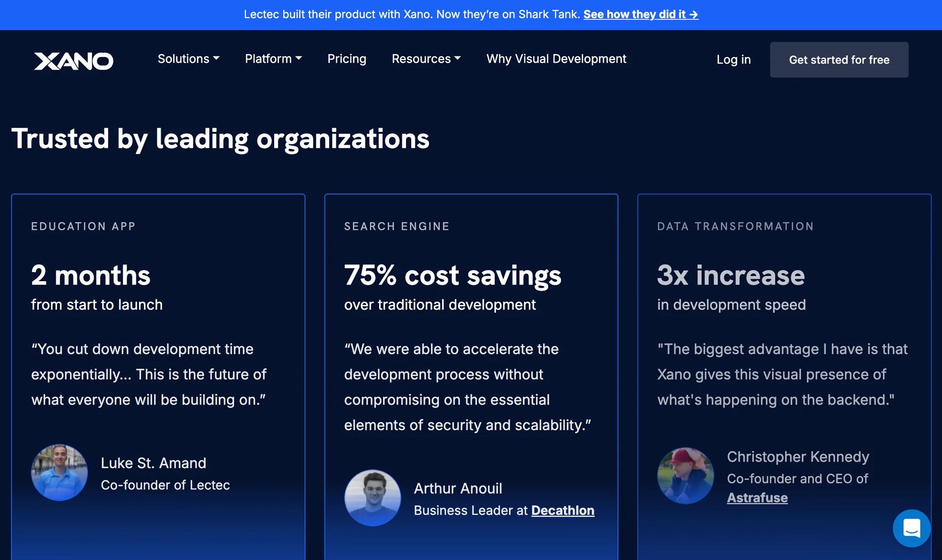Click the 'You cut down development time' quote
The image size is (942, 560).
(149, 374)
